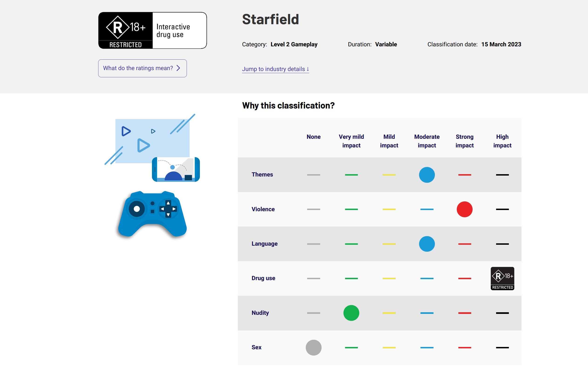The width and height of the screenshot is (588, 370).
Task: Click 'Moderate impact' column header
Action: (x=427, y=141)
